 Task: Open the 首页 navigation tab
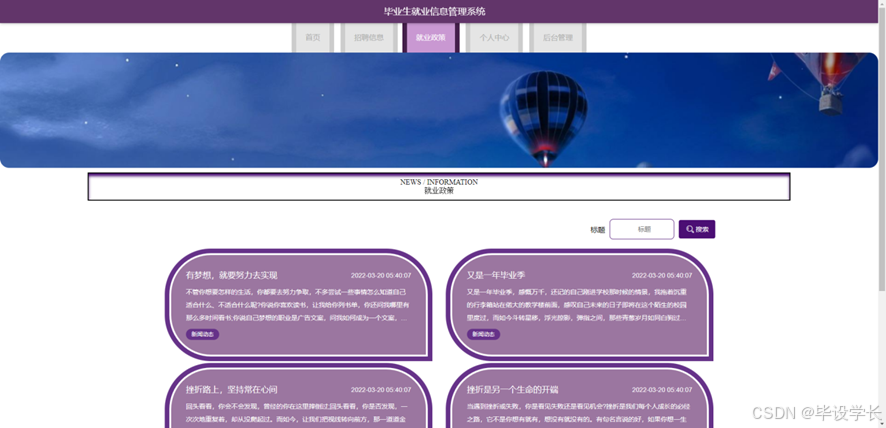312,38
